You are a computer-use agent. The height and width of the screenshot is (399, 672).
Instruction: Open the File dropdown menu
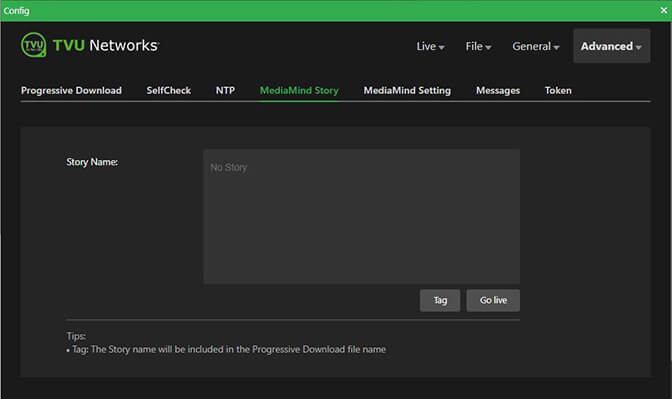[x=478, y=46]
